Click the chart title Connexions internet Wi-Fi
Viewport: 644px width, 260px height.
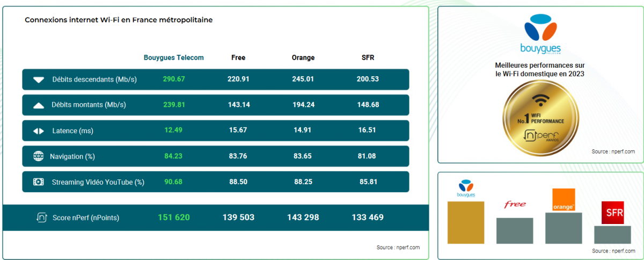pyautogui.click(x=119, y=20)
